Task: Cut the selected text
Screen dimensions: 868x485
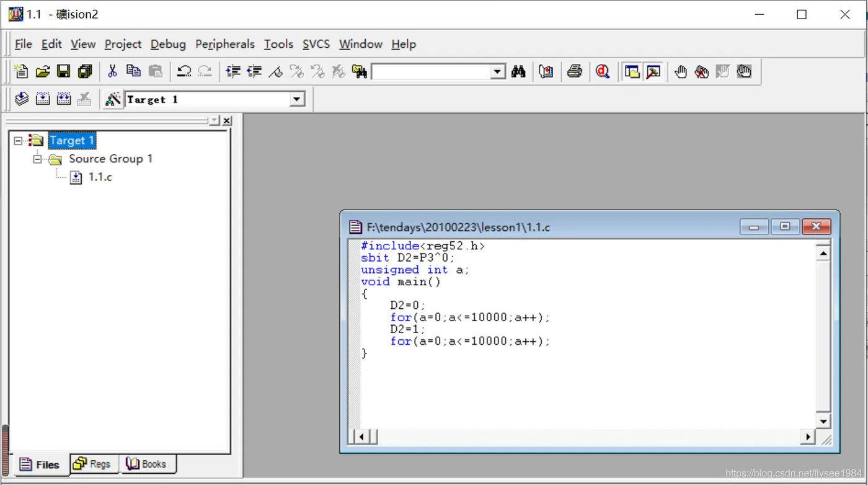Action: 112,71
